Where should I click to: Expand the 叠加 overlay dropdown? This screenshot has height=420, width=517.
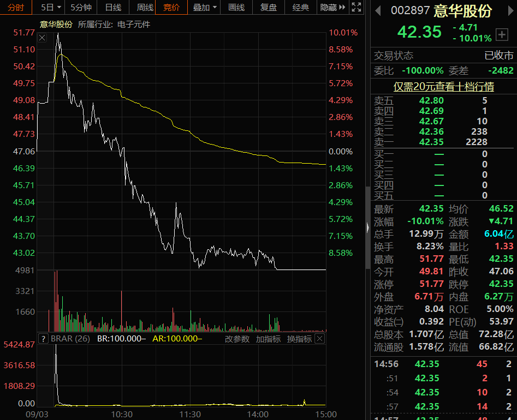205,7
